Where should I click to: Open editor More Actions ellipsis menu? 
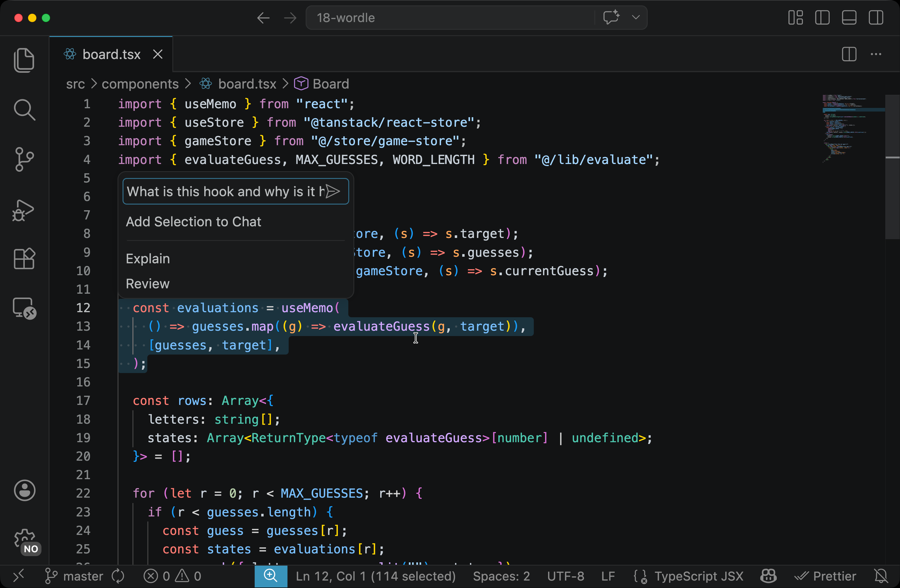tap(876, 55)
